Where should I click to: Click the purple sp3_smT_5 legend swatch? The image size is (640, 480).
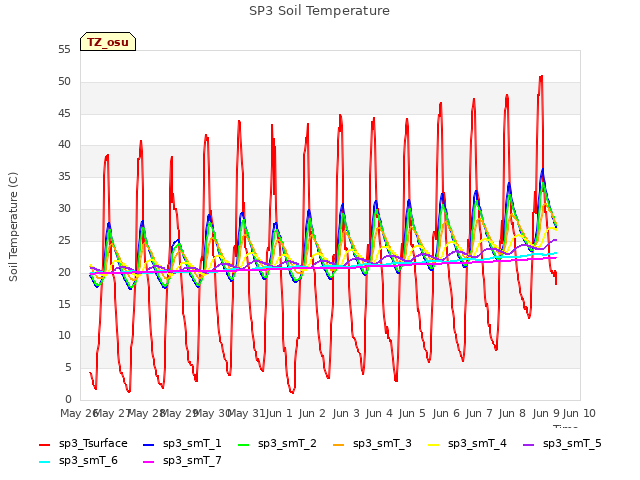tap(529, 444)
